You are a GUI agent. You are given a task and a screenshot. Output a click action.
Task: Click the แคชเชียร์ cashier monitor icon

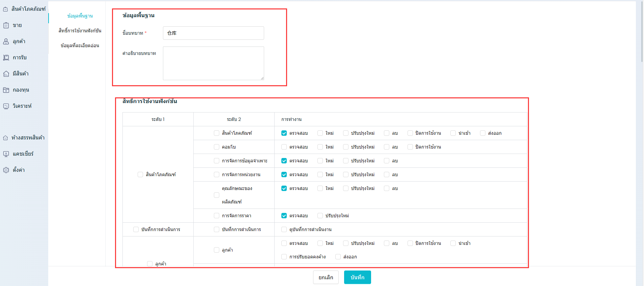[6, 154]
